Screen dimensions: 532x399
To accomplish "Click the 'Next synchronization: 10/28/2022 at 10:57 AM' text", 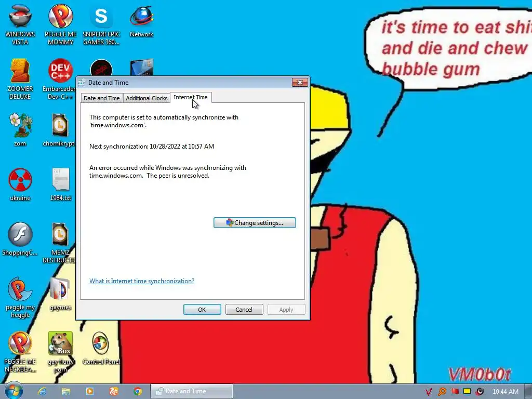I will click(x=152, y=146).
